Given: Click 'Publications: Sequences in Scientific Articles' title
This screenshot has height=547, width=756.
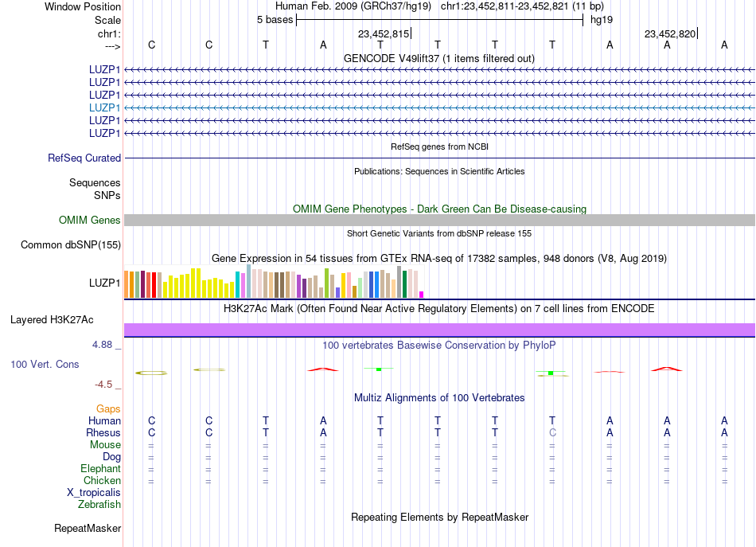Looking at the screenshot, I should pyautogui.click(x=439, y=171).
